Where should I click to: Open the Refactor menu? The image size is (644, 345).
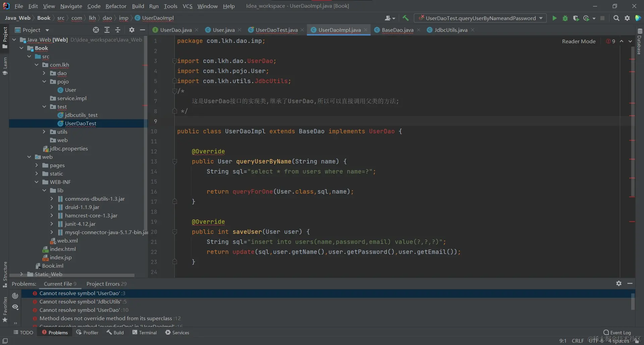click(x=116, y=6)
